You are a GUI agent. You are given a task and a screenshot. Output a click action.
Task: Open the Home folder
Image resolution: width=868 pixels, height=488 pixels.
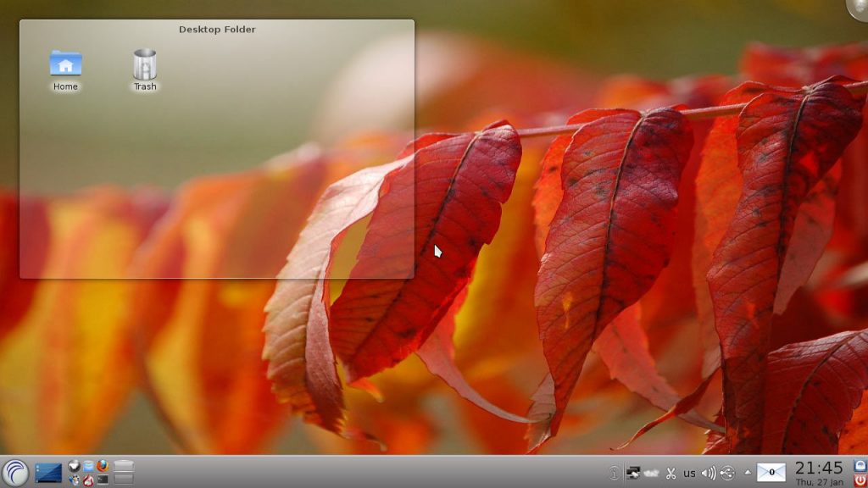pyautogui.click(x=64, y=64)
